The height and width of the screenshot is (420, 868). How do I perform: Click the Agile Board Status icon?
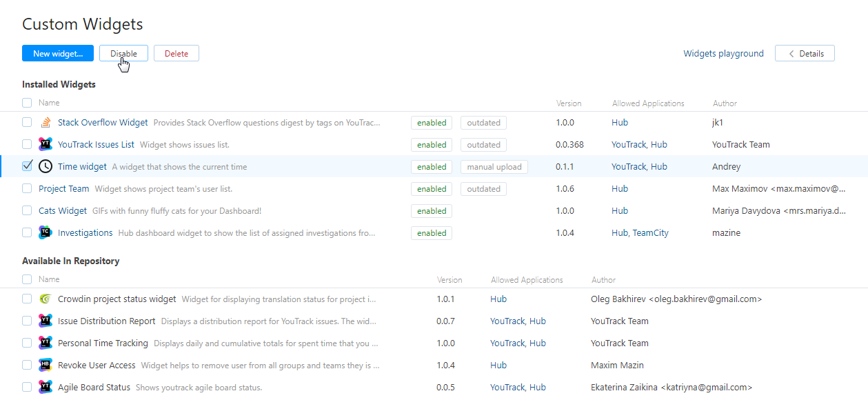click(46, 388)
